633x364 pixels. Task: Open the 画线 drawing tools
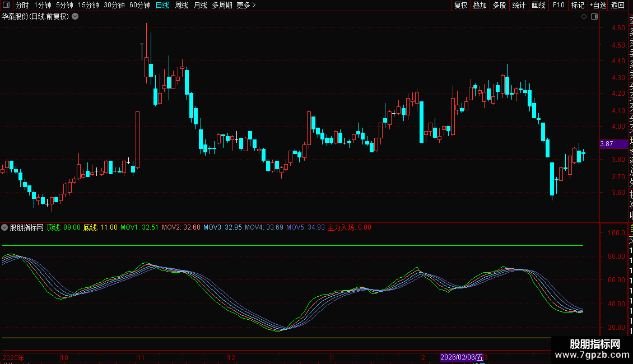point(538,5)
